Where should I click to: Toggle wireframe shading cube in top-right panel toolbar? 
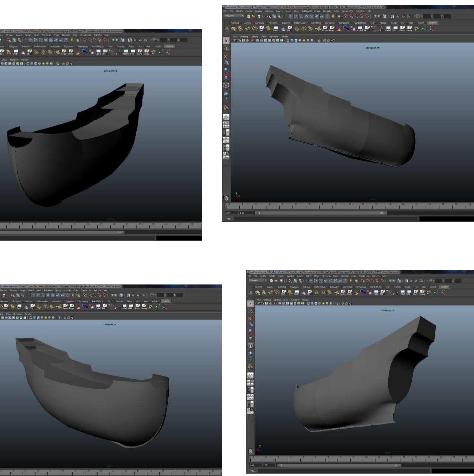point(288,40)
